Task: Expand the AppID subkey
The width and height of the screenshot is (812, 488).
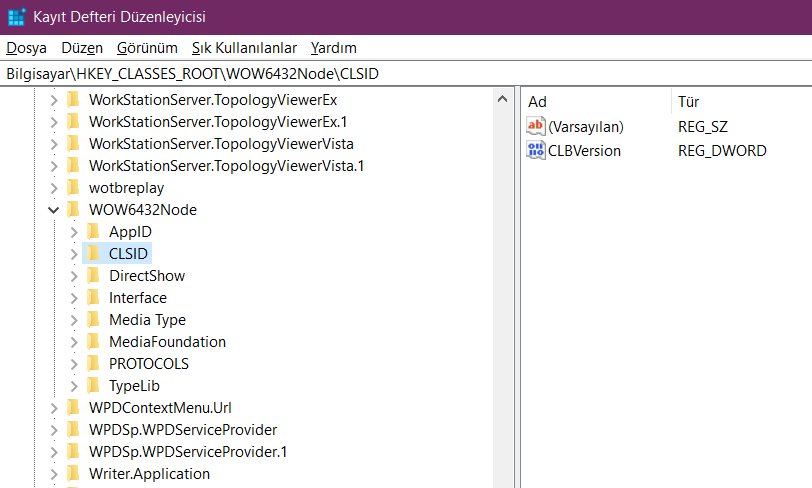Action: [x=74, y=232]
